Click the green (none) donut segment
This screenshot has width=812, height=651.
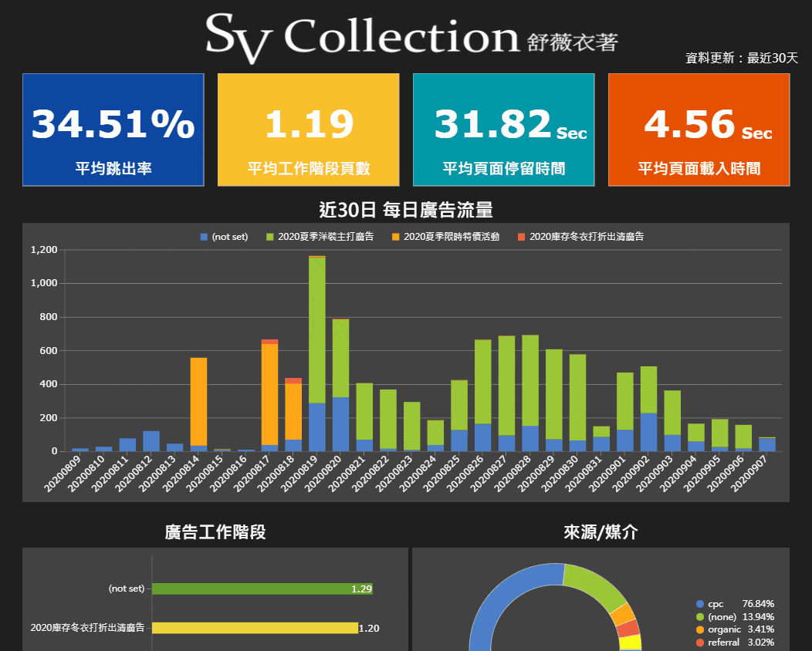click(x=596, y=585)
